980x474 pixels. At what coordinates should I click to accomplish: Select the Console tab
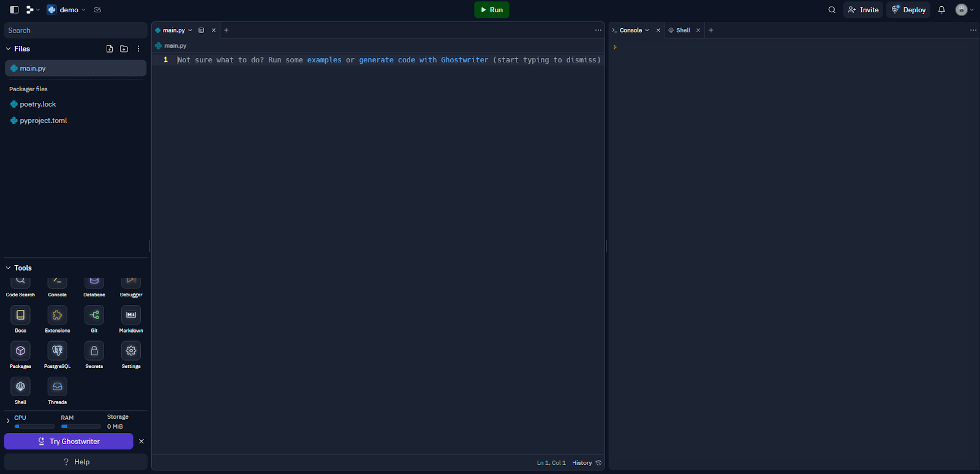(x=630, y=30)
